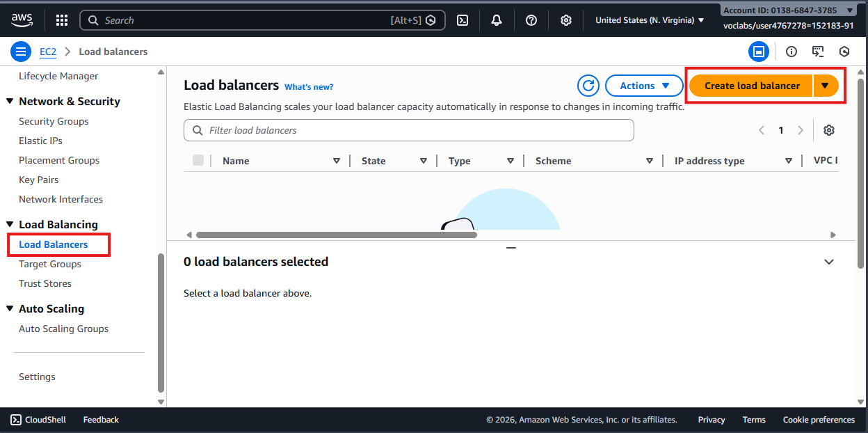Image resolution: width=868 pixels, height=433 pixels.
Task: Open the notifications bell
Action: pyautogui.click(x=497, y=20)
